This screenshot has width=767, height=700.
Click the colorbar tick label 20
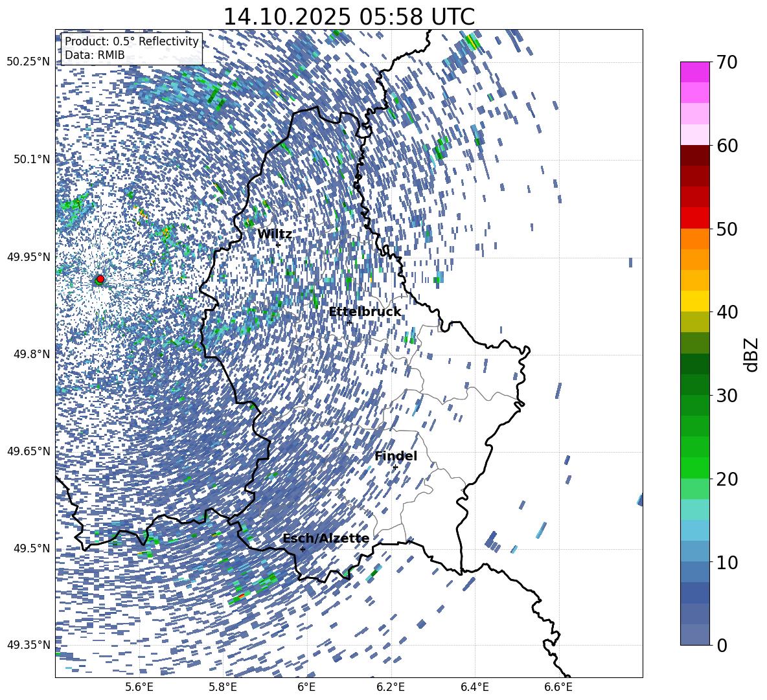point(727,479)
